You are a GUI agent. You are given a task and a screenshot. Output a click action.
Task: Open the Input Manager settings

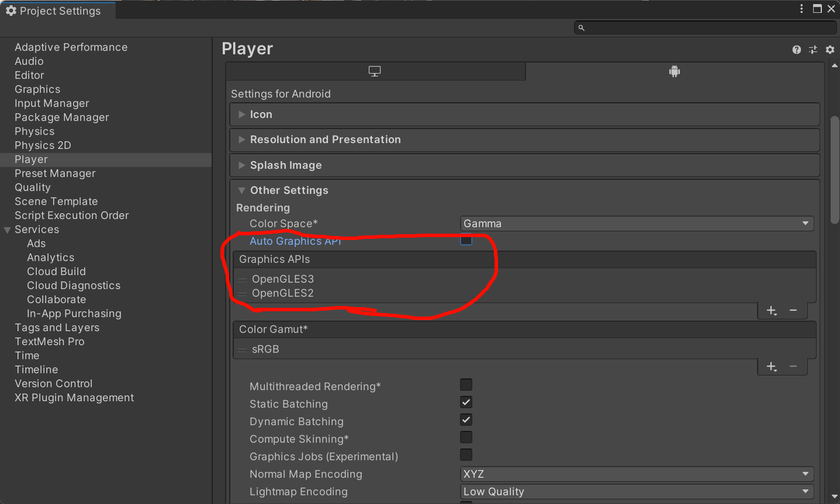pos(52,103)
